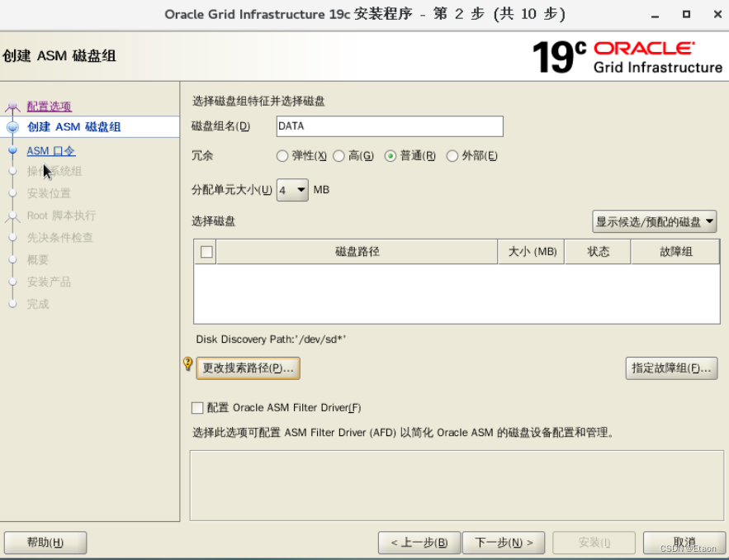Minimize the installer window

(x=655, y=16)
